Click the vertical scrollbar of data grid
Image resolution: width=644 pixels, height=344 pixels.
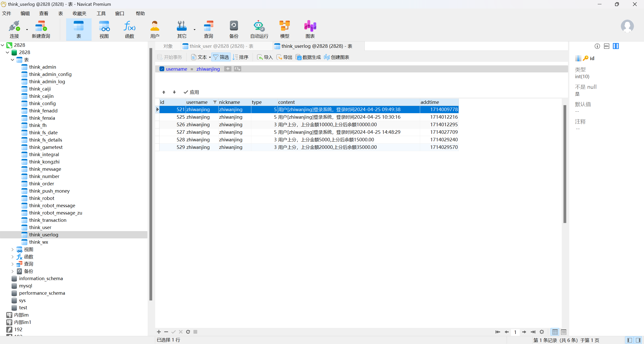pyautogui.click(x=565, y=163)
